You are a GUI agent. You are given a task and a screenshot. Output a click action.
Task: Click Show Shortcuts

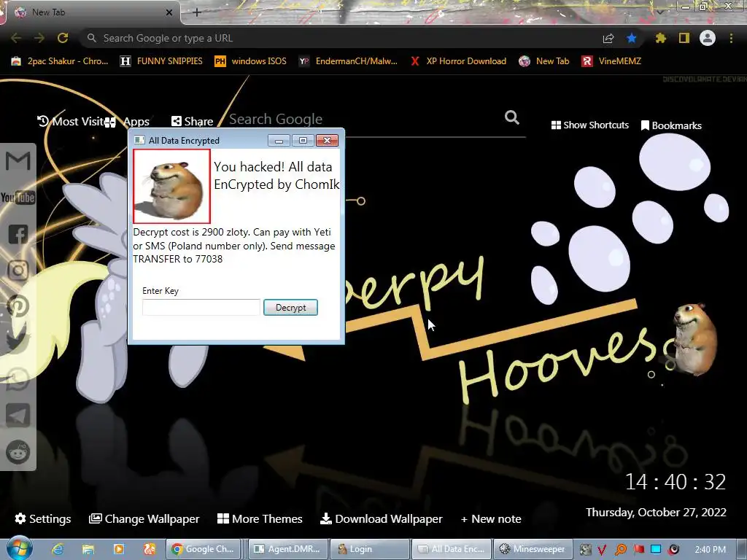[589, 125]
